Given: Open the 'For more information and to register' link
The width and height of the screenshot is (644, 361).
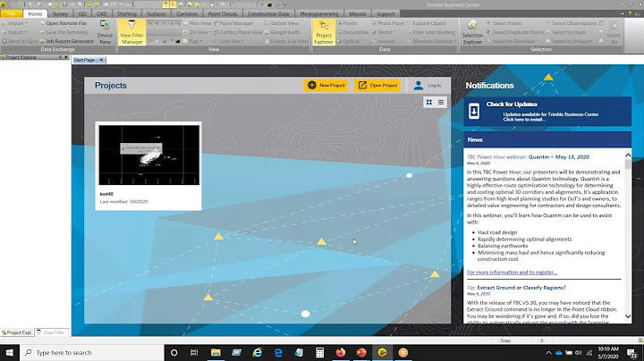Looking at the screenshot, I should click(x=512, y=272).
